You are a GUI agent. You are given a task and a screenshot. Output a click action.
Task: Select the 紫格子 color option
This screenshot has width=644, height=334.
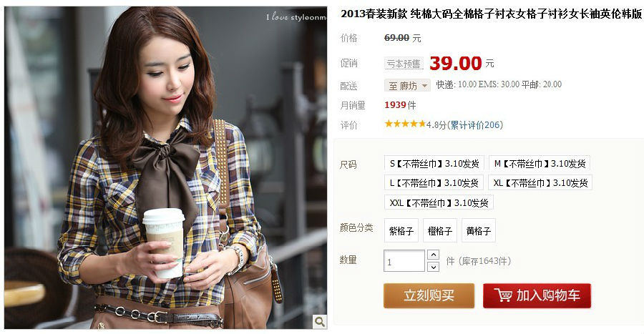[x=401, y=230]
